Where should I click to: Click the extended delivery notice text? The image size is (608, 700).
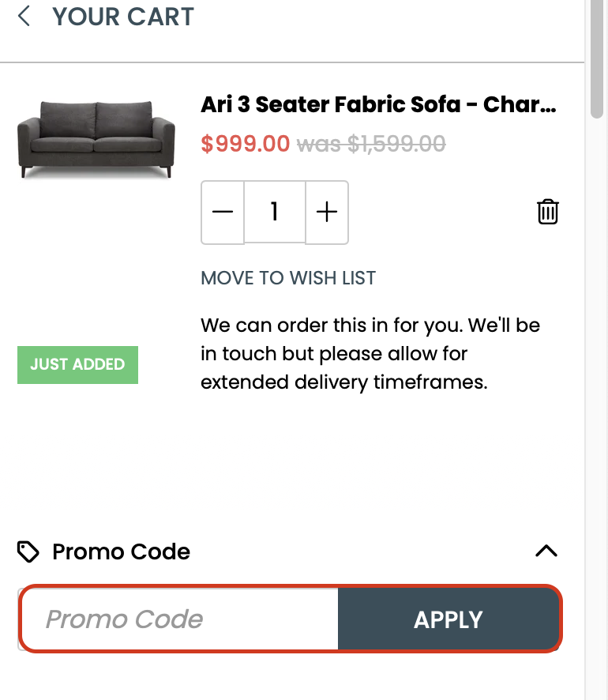(371, 353)
